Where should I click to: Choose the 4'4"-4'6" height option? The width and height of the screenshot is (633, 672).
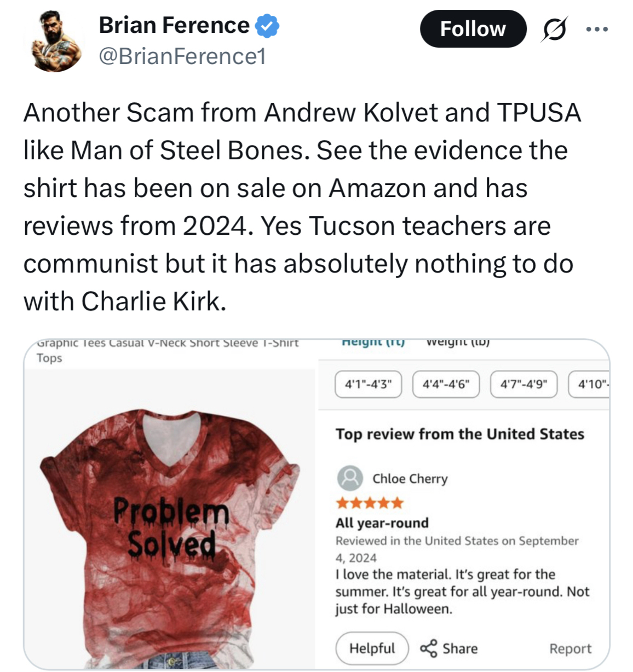pos(446,384)
